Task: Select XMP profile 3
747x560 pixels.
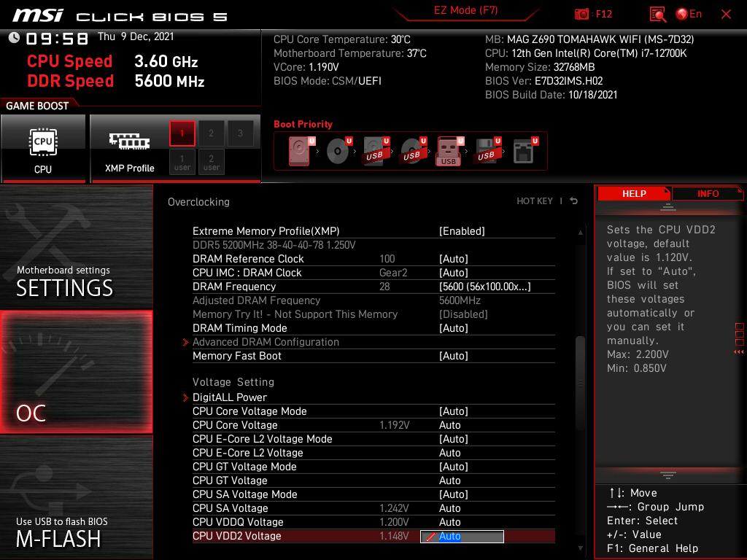Action: (x=240, y=133)
